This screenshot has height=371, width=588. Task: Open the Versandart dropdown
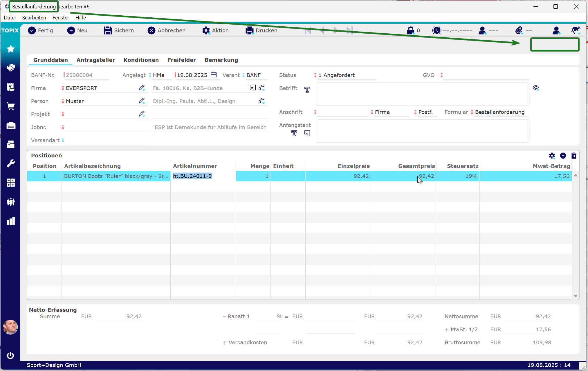click(105, 140)
